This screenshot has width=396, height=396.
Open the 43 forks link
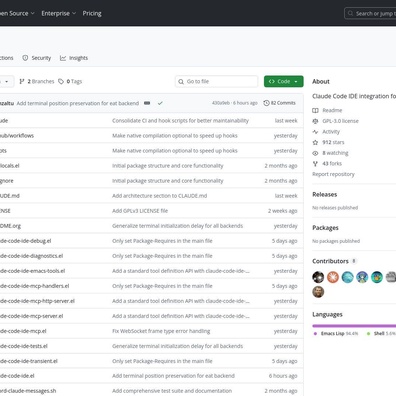pyautogui.click(x=332, y=163)
